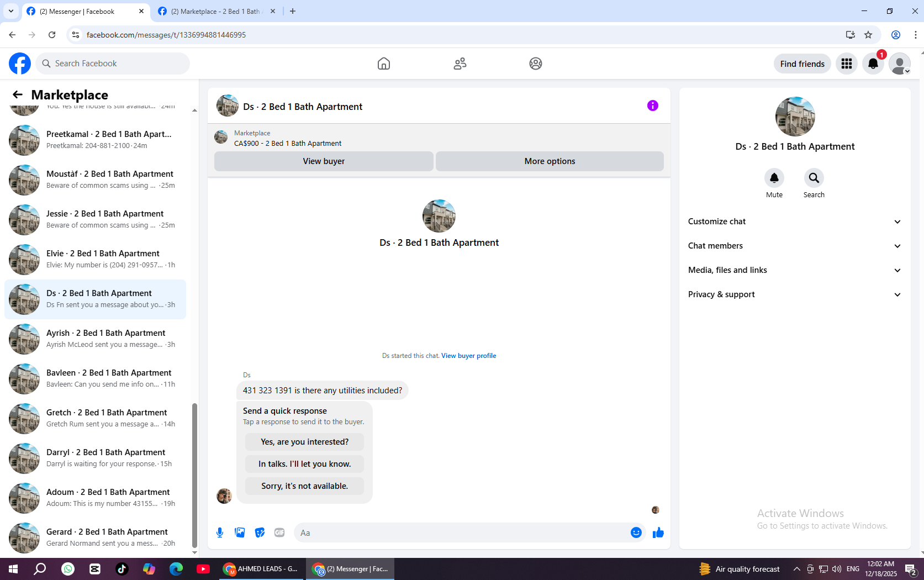
Task: Open Elvie conversation
Action: pyautogui.click(x=96, y=259)
